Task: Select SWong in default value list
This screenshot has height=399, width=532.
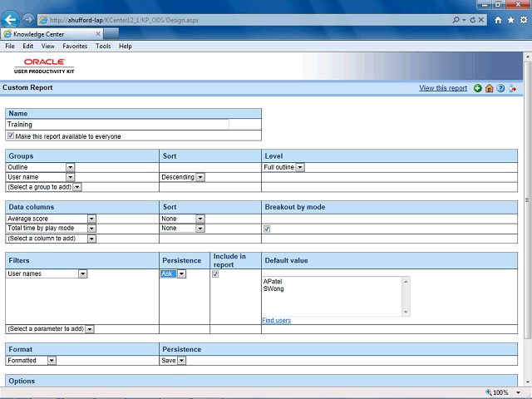Action: (x=273, y=288)
